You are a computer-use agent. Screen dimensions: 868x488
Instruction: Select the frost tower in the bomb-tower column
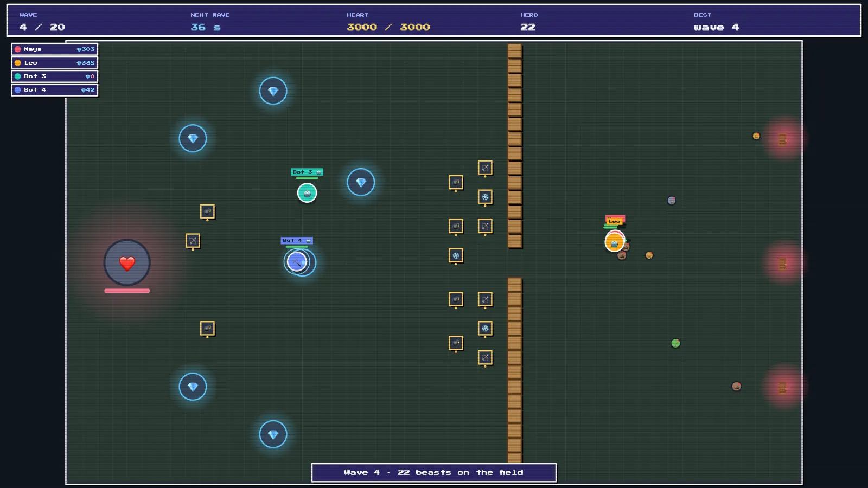[456, 255]
